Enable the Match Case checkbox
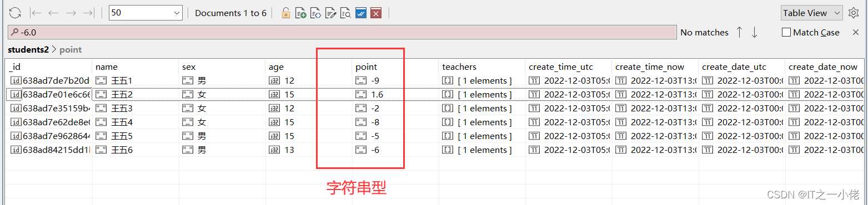Screen dimensions: 868x205 pyautogui.click(x=786, y=32)
